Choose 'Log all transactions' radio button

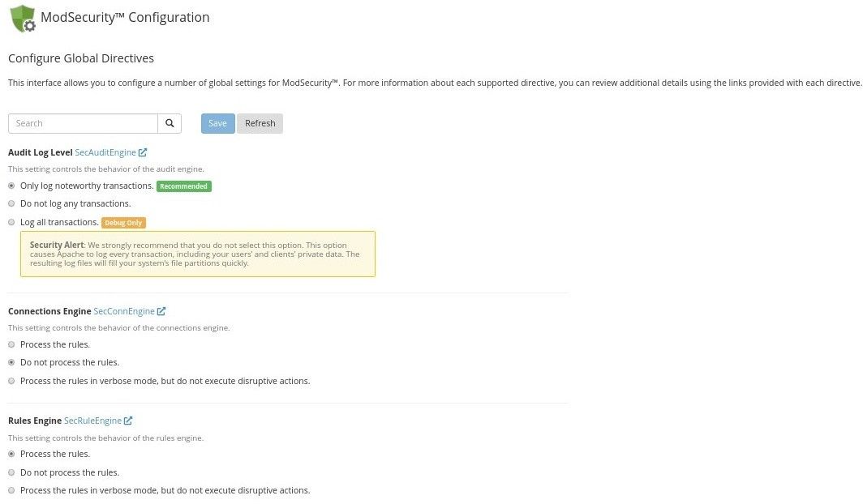pyautogui.click(x=11, y=222)
